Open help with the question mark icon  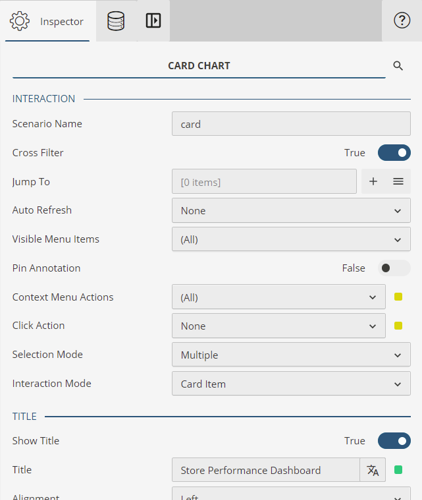coord(402,21)
